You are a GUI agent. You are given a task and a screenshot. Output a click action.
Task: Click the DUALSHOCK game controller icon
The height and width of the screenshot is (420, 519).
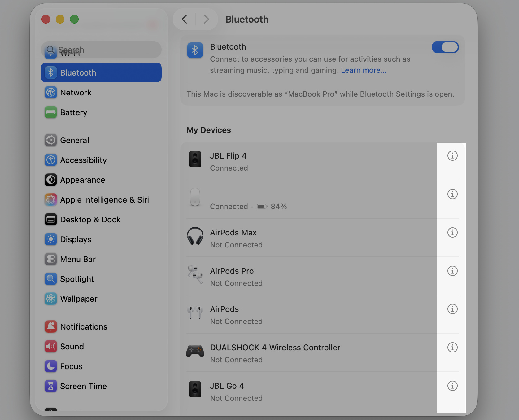click(x=195, y=351)
